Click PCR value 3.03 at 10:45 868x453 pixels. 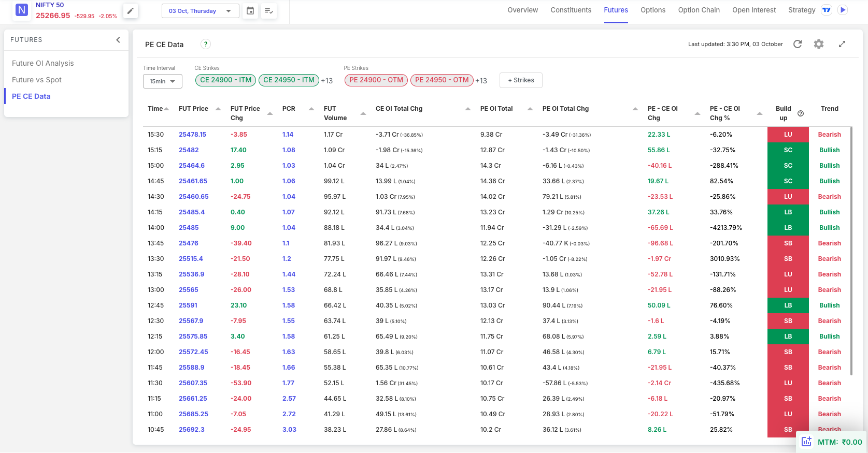[x=289, y=430]
